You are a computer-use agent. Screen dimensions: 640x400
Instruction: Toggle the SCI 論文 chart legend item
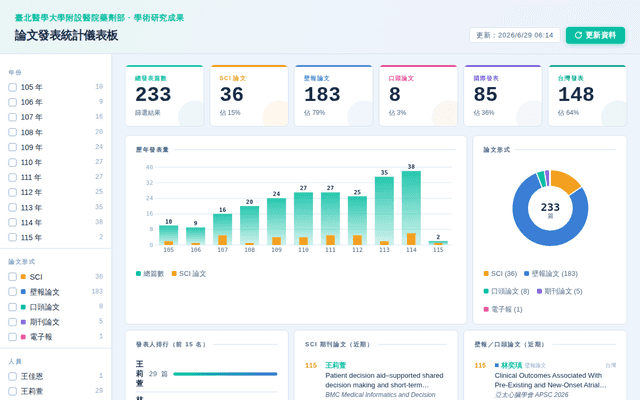pyautogui.click(x=189, y=273)
